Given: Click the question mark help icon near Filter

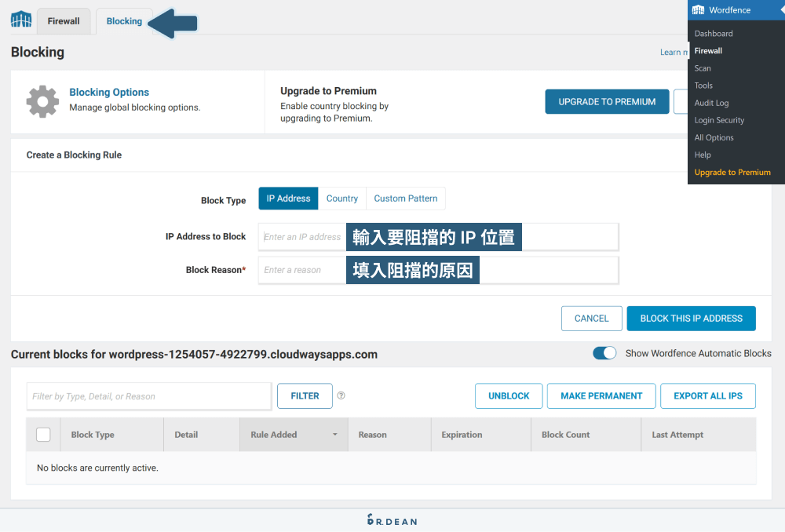Looking at the screenshot, I should 341,395.
